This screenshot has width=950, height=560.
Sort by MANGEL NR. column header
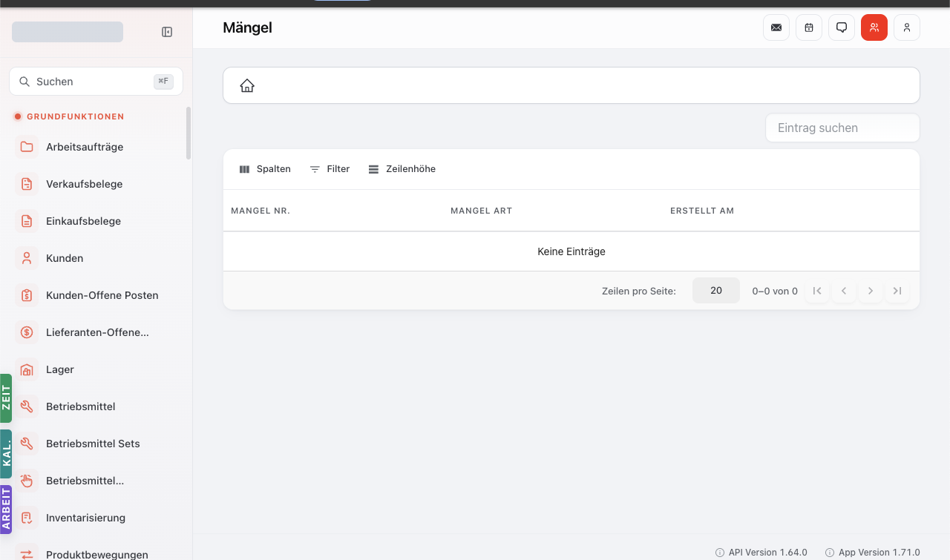pos(261,211)
